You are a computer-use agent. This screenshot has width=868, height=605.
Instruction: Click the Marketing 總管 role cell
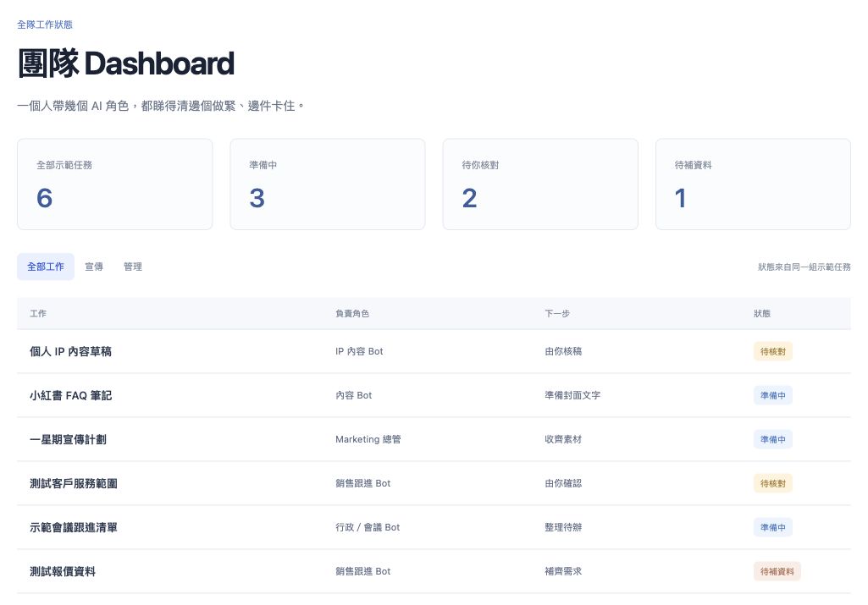point(368,439)
